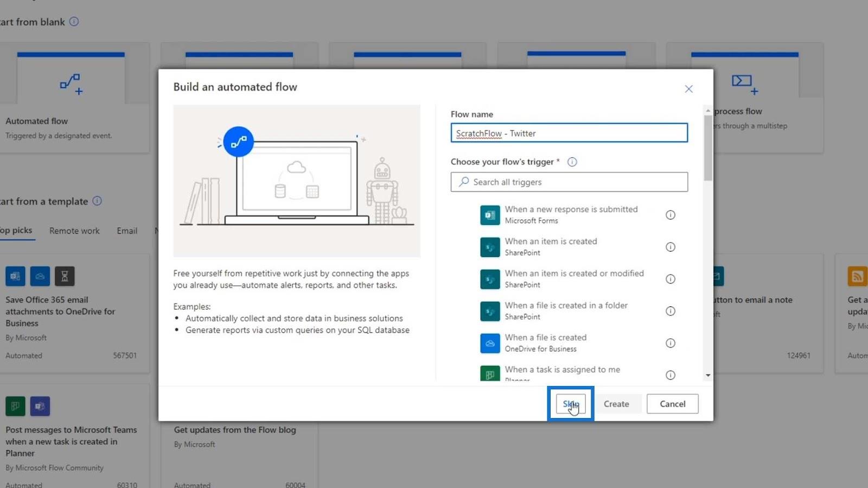
Task: Click the Skip button
Action: point(571,403)
